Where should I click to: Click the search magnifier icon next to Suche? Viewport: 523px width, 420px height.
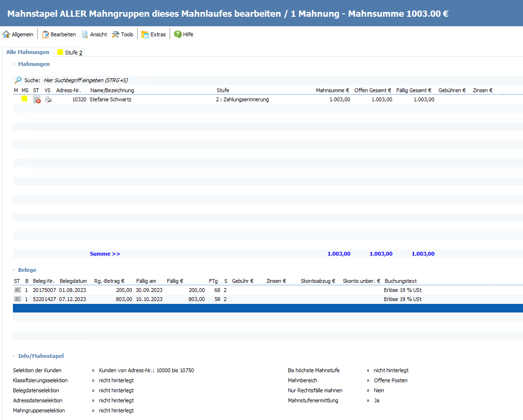[x=18, y=80]
